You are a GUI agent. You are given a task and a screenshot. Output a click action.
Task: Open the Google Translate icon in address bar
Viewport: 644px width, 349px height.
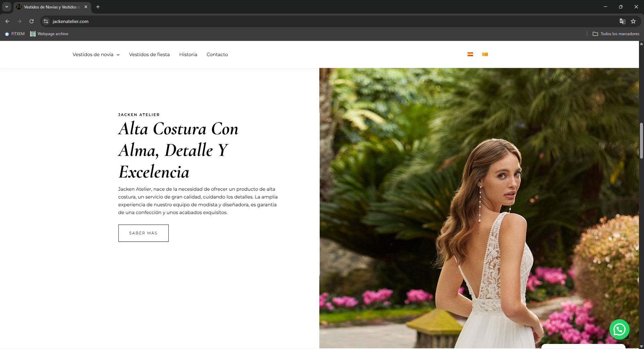point(622,21)
